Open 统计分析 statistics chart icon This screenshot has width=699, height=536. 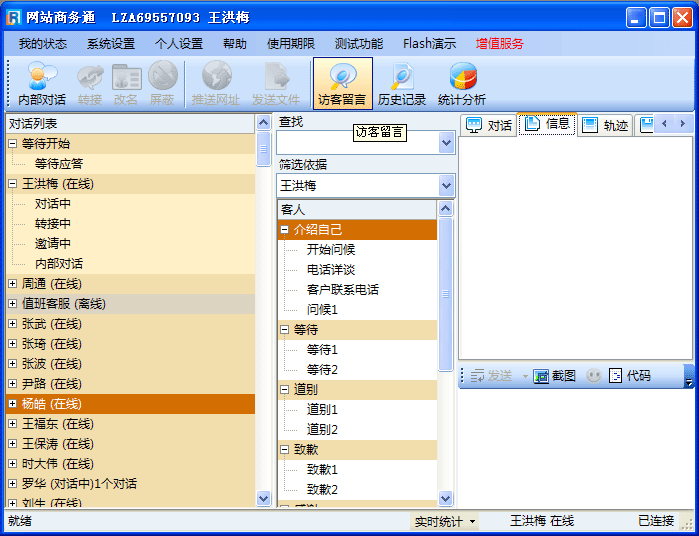(x=462, y=77)
